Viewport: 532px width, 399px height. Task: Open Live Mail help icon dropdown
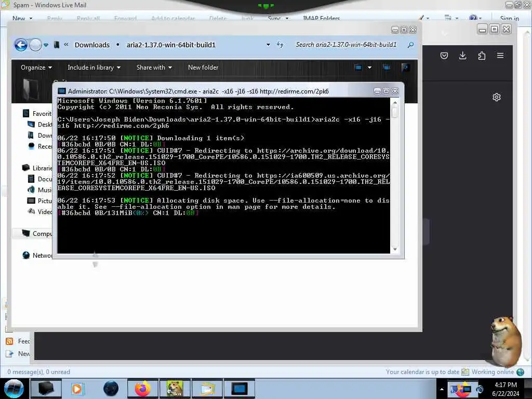pyautogui.click(x=475, y=18)
